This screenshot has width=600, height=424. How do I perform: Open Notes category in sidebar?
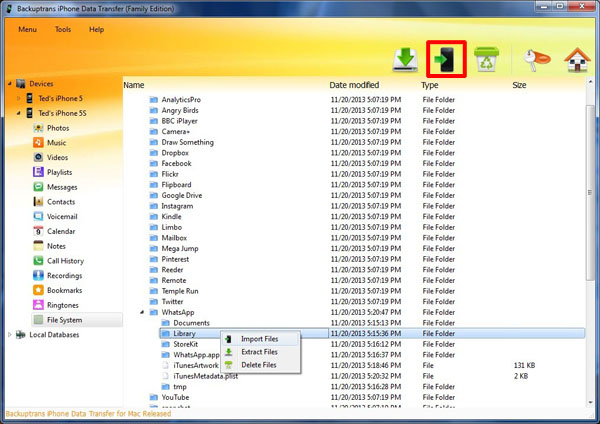pyautogui.click(x=56, y=246)
